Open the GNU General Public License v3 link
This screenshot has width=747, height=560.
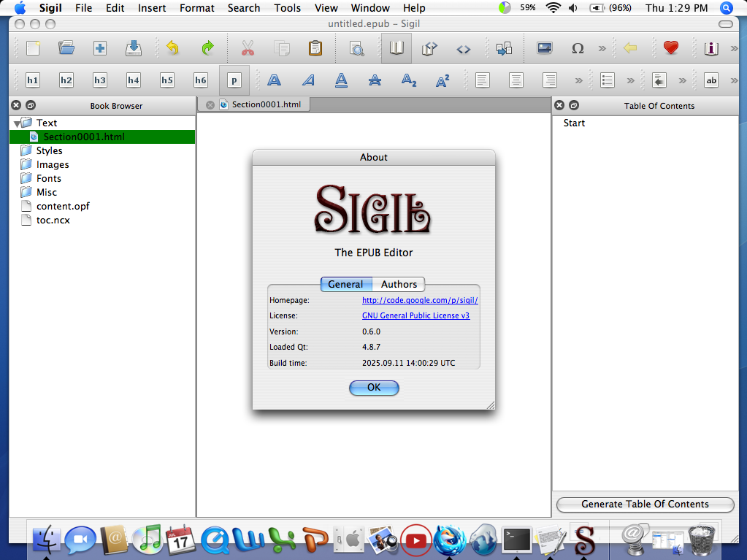(x=415, y=315)
